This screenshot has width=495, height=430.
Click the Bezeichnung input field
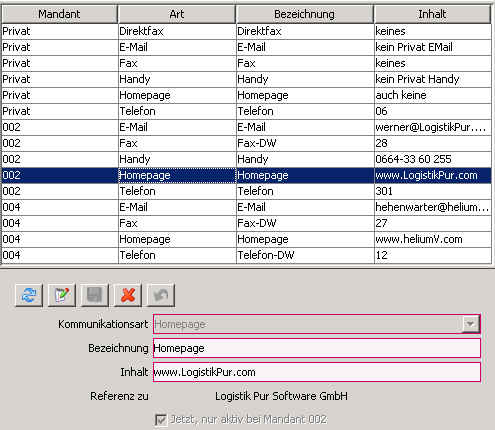pyautogui.click(x=316, y=348)
